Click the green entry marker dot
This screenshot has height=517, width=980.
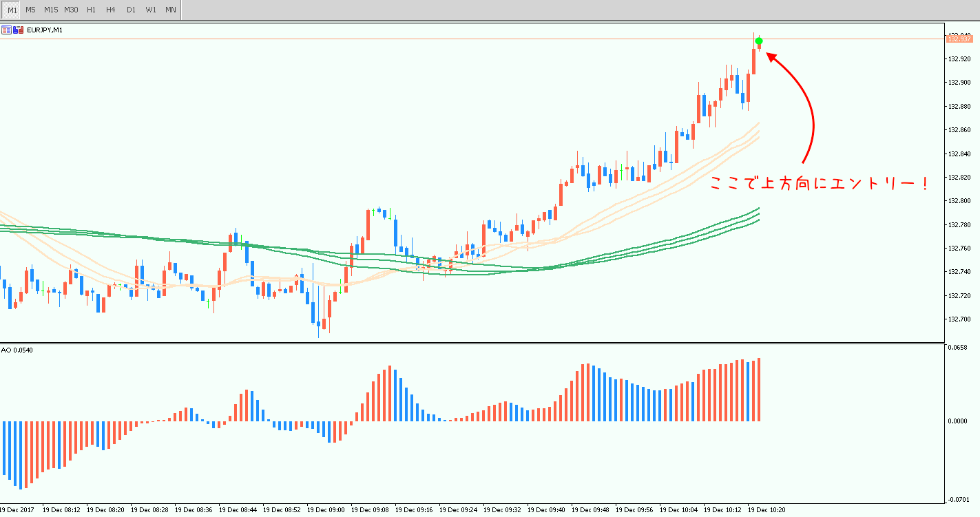point(759,41)
